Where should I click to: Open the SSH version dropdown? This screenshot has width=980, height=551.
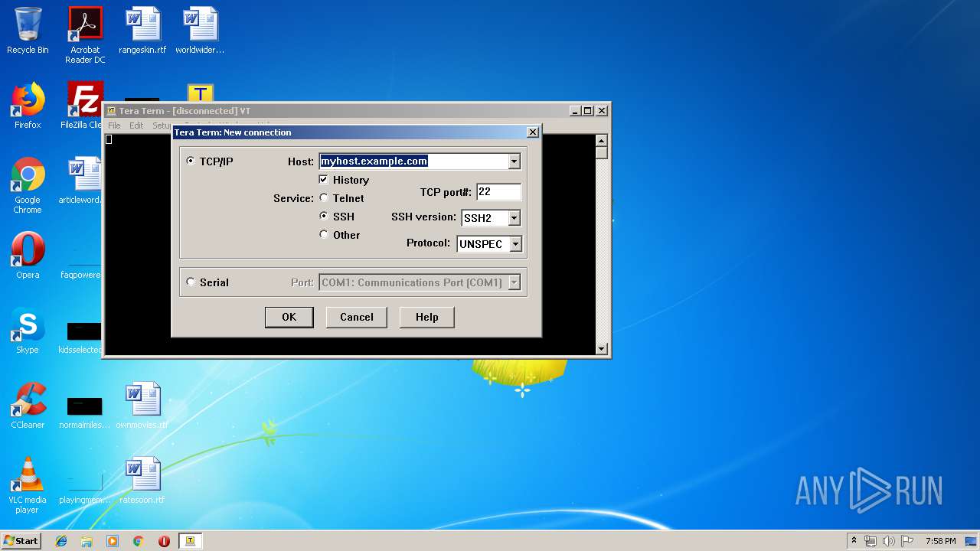pyautogui.click(x=514, y=218)
